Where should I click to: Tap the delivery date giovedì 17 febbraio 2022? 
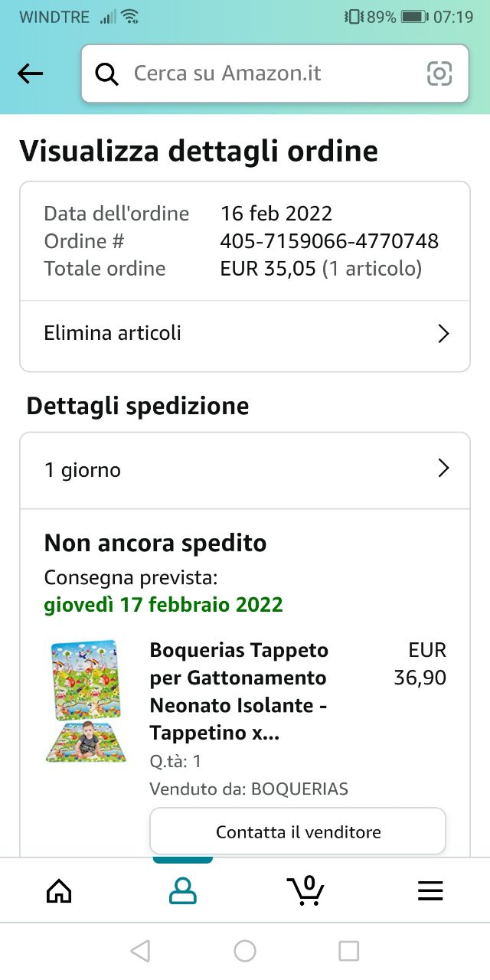point(163,605)
